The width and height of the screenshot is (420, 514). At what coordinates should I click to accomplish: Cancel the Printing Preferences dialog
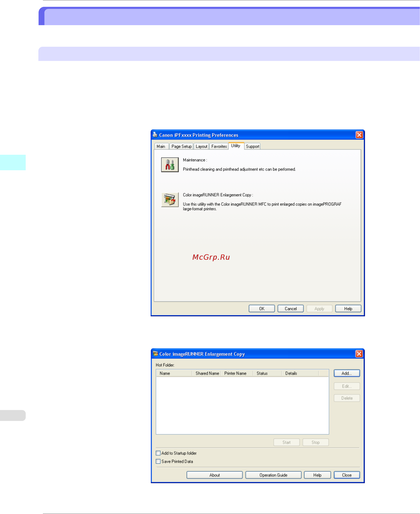(x=290, y=308)
